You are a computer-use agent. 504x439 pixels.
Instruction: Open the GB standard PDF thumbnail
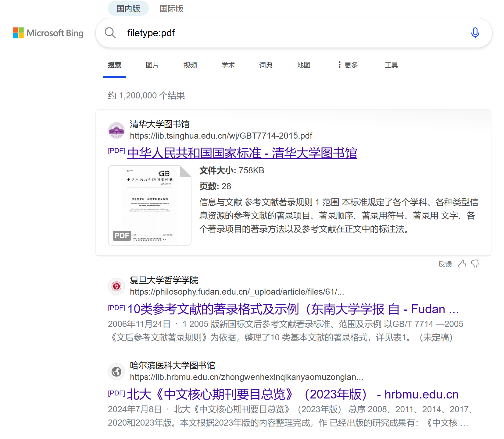(x=150, y=205)
